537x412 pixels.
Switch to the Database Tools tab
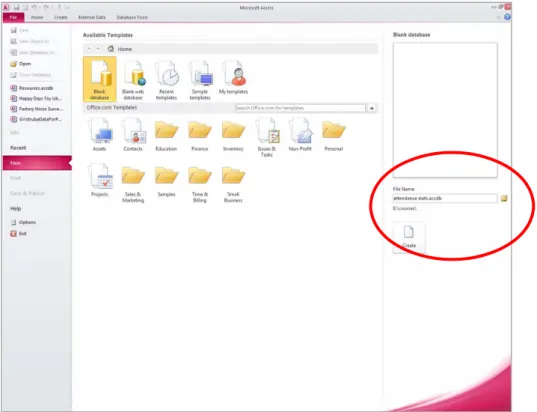pyautogui.click(x=132, y=17)
